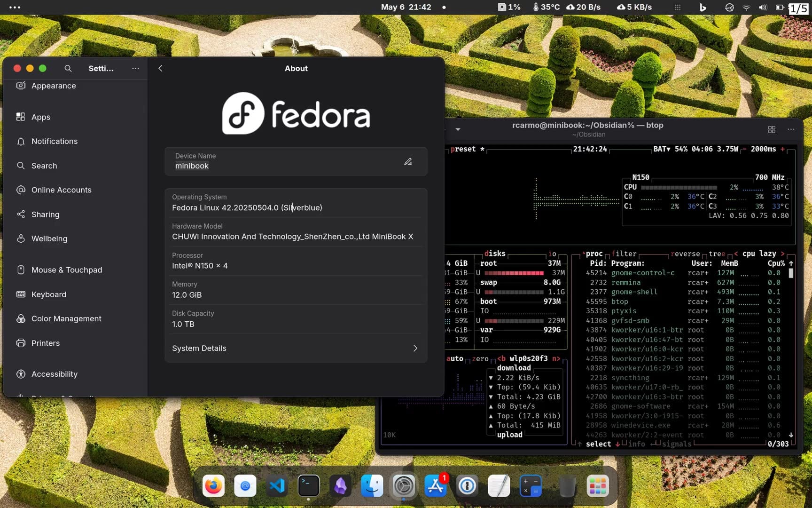
Task: Click the volume icon in the top bar
Action: point(763,7)
